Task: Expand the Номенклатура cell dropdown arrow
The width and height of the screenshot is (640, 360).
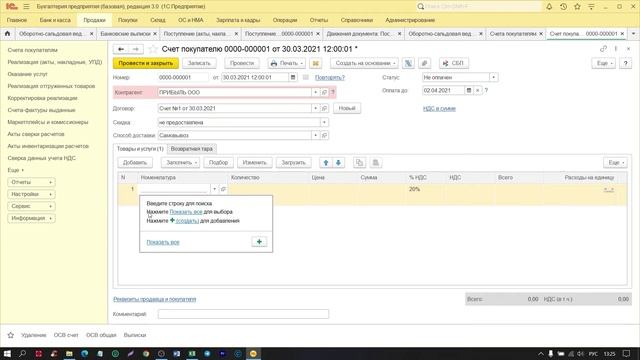Action: pos(215,189)
